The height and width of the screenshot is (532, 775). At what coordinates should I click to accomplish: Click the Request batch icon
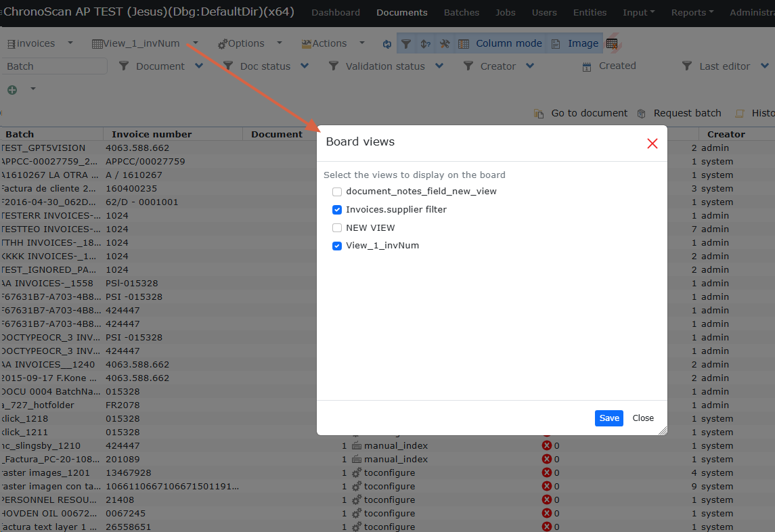(642, 114)
